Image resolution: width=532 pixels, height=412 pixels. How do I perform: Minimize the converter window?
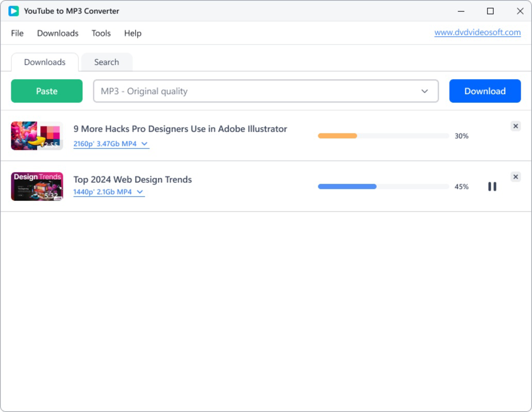461,11
